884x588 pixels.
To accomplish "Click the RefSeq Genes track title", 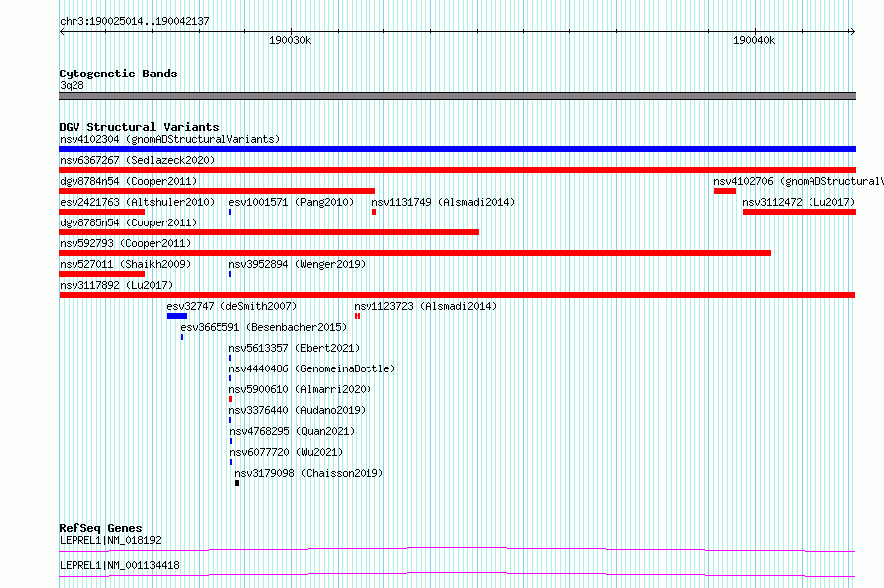I will click(x=100, y=528).
